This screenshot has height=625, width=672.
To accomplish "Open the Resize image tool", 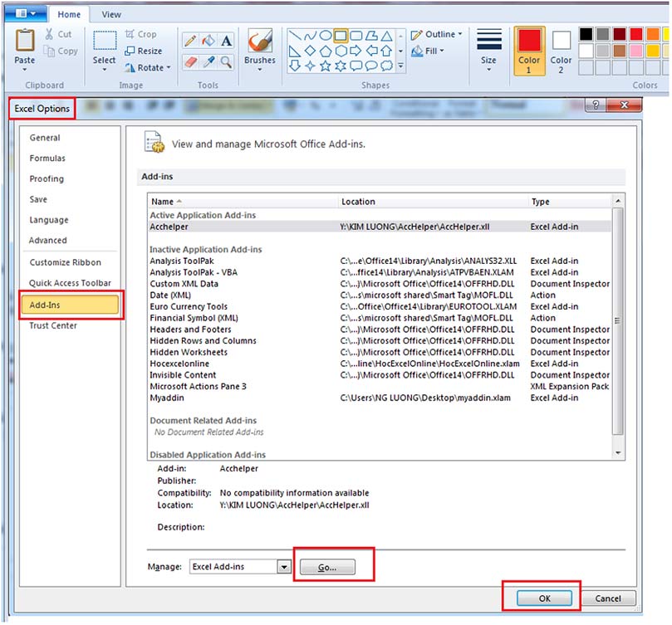I will [x=144, y=51].
